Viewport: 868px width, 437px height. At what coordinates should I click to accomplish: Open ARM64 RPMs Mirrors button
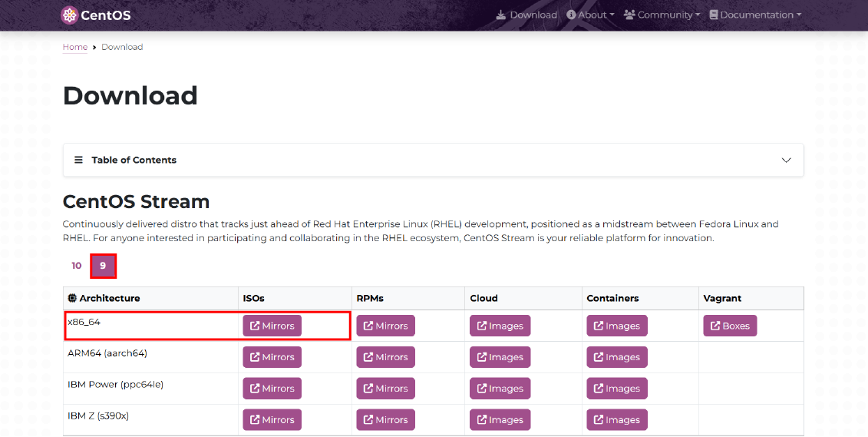tap(385, 357)
